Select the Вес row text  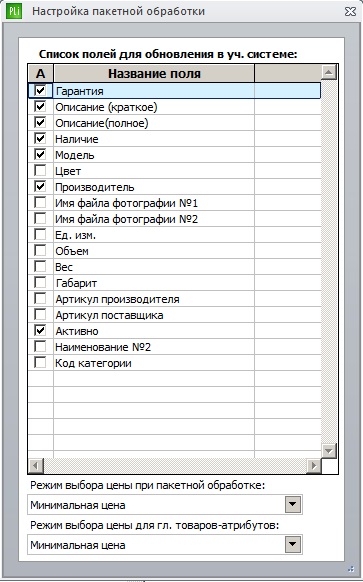(64, 267)
